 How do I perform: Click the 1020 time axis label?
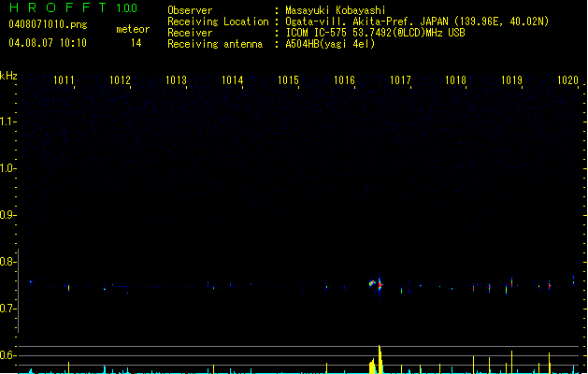click(567, 79)
